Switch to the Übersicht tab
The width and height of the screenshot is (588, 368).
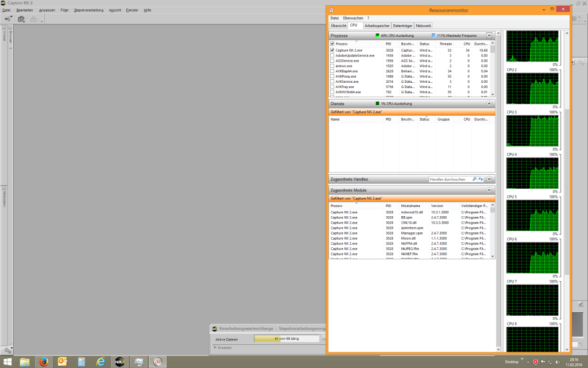(338, 25)
